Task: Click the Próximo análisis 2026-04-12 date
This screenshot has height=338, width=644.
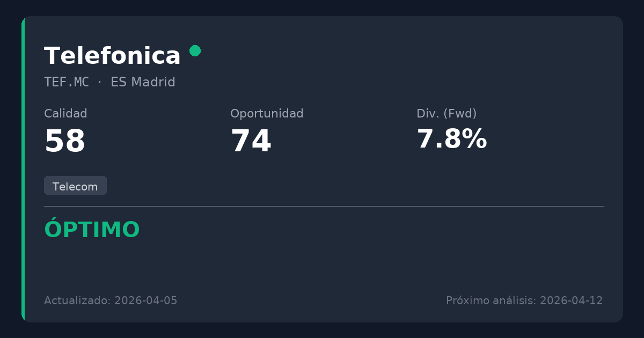Action: pos(524,300)
